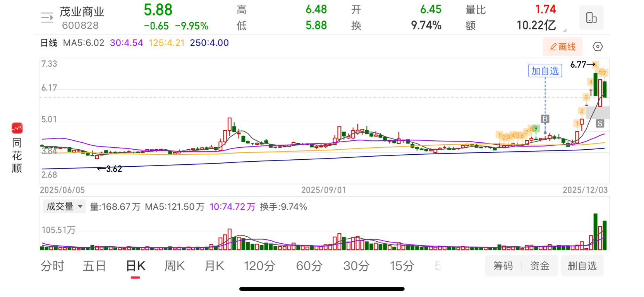Tap the 同花顺 red logo icon
Viewport: 644px width, 297px height.
17,128
